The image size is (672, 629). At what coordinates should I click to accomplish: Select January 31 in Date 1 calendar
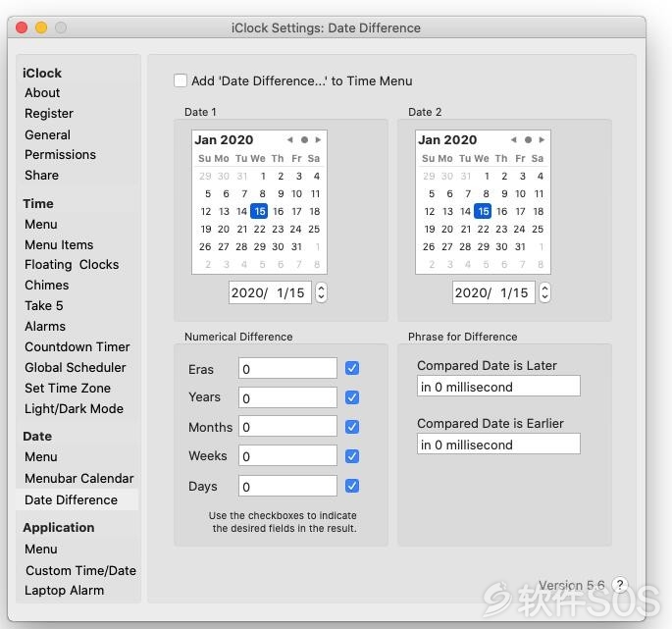coord(296,246)
